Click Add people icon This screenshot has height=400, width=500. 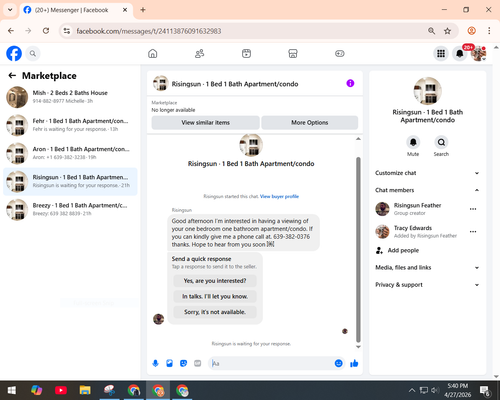[x=379, y=250]
